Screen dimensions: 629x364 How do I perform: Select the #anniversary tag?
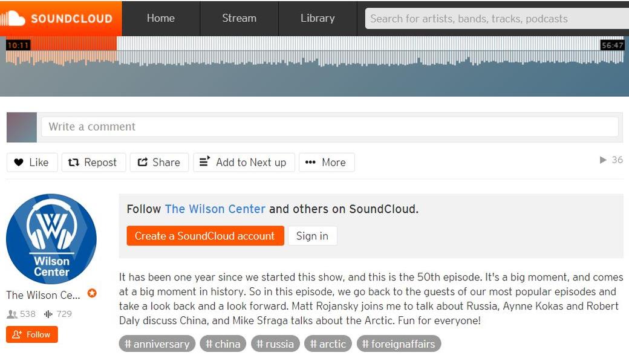[x=157, y=344]
